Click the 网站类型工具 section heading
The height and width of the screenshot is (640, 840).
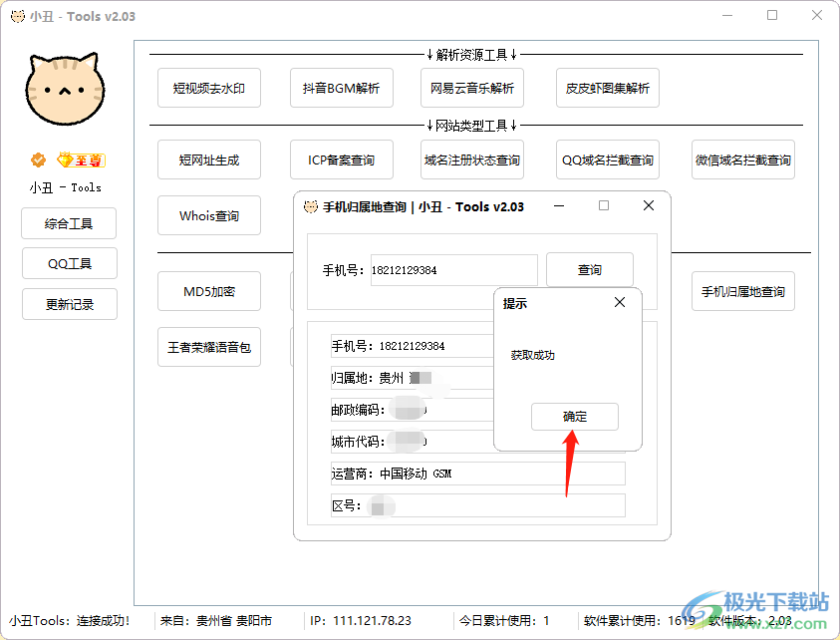pyautogui.click(x=471, y=126)
